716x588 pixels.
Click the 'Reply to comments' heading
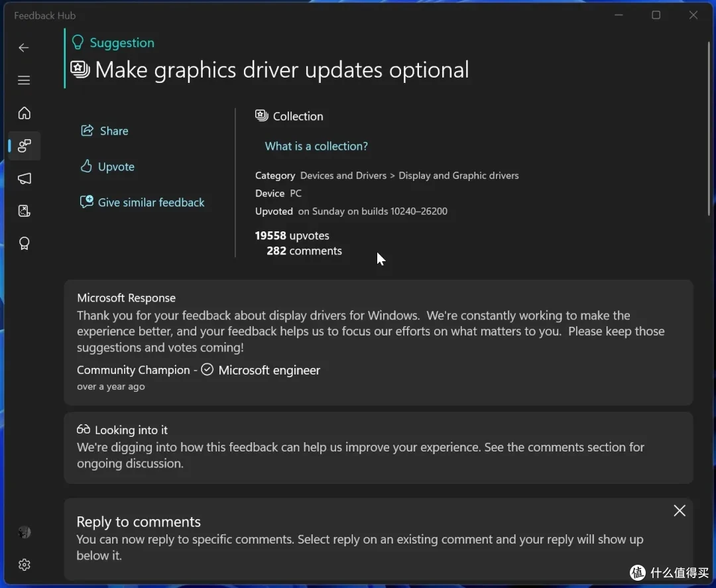pos(139,521)
